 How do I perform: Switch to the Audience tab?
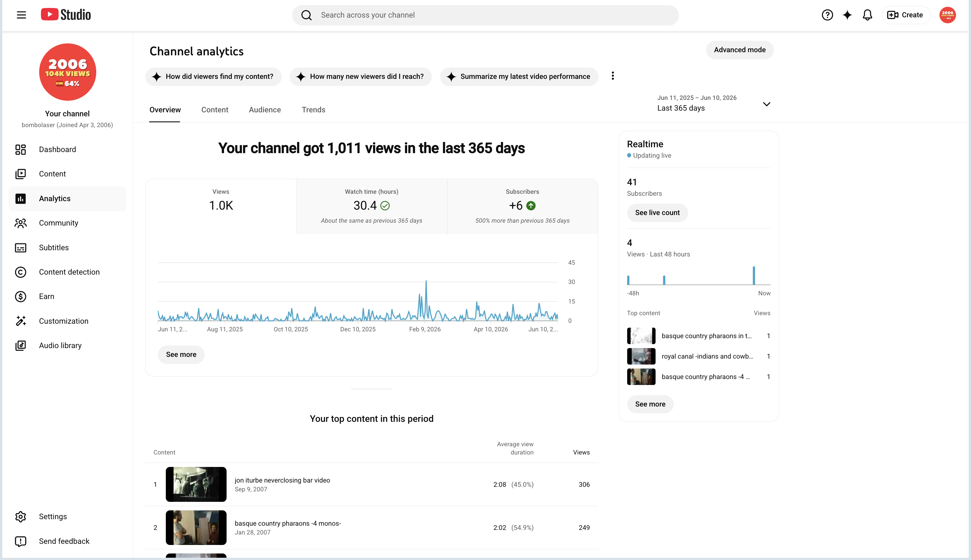click(265, 110)
